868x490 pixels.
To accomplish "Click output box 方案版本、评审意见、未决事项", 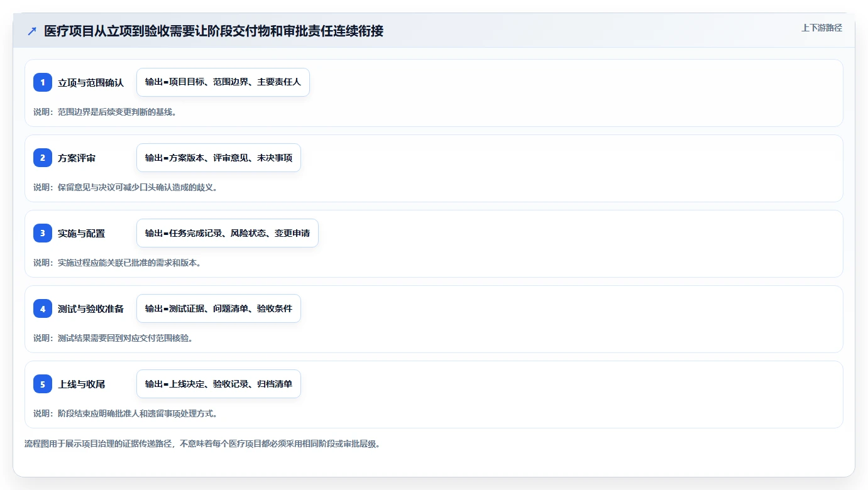I will coord(219,158).
